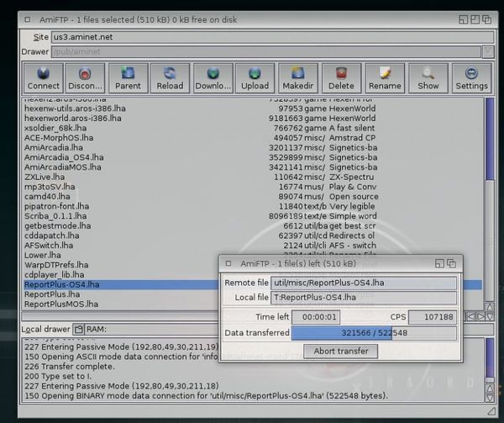Click the Rename toolbar icon
504x423 pixels.
(385, 77)
